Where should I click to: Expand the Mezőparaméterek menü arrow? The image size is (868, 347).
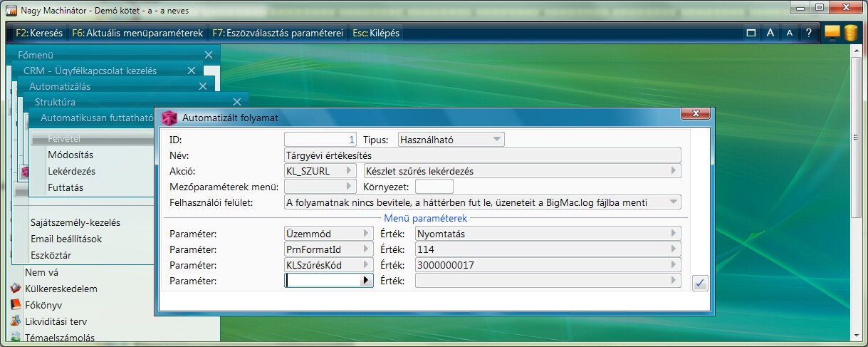[349, 187]
